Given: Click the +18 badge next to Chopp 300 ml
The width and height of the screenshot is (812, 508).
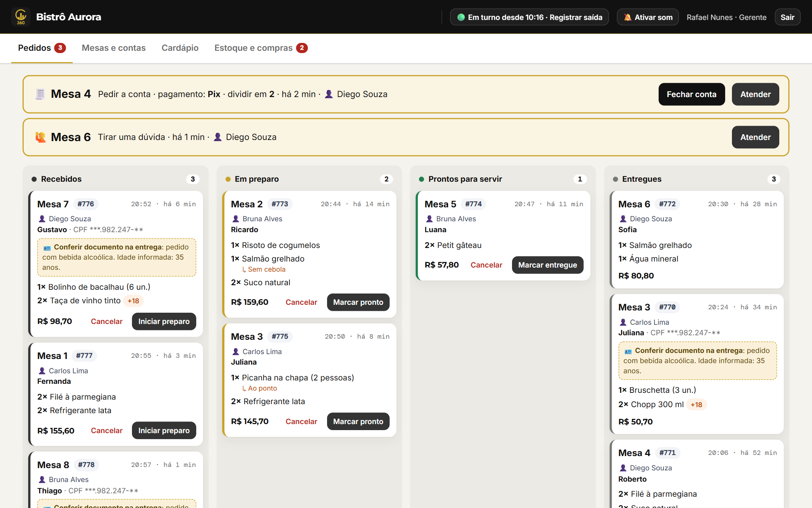Looking at the screenshot, I should point(696,405).
